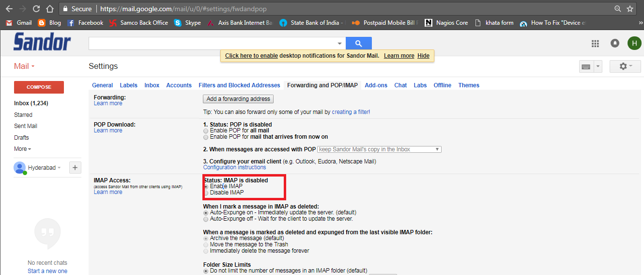Open the Configuration instructions link
The height and width of the screenshot is (275, 644).
click(x=234, y=167)
